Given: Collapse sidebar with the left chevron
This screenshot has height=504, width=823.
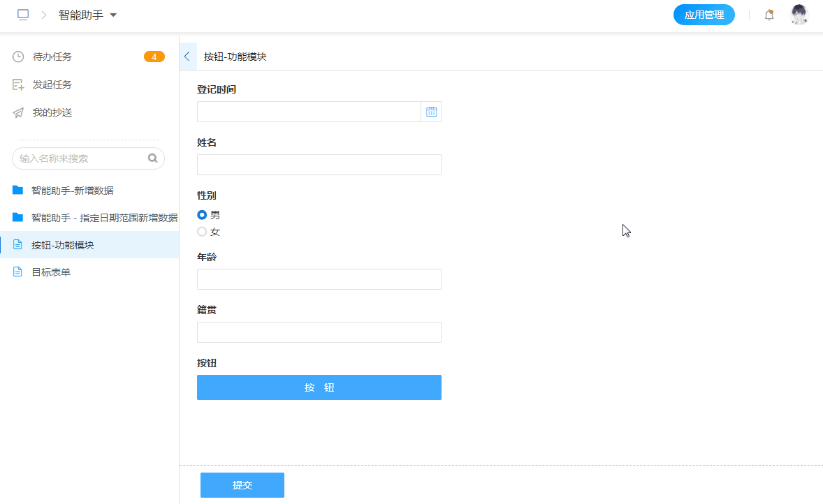Looking at the screenshot, I should tap(187, 57).
